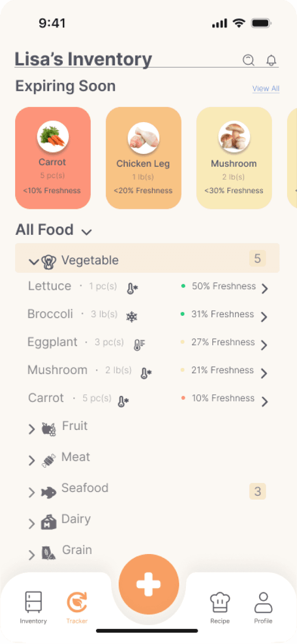The width and height of the screenshot is (297, 644).
Task: Tap the notification bell icon
Action: coord(271,60)
